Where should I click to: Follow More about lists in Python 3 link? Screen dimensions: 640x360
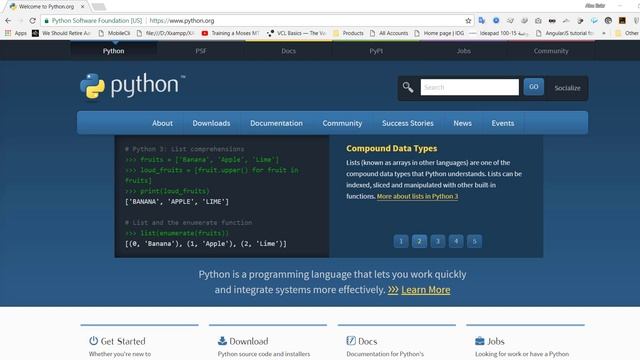point(417,196)
